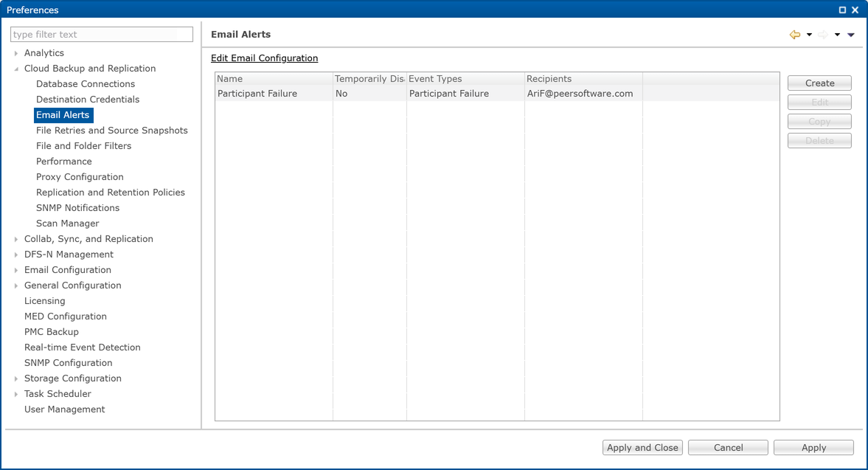
Task: Expand the Email Configuration node
Action: click(16, 270)
